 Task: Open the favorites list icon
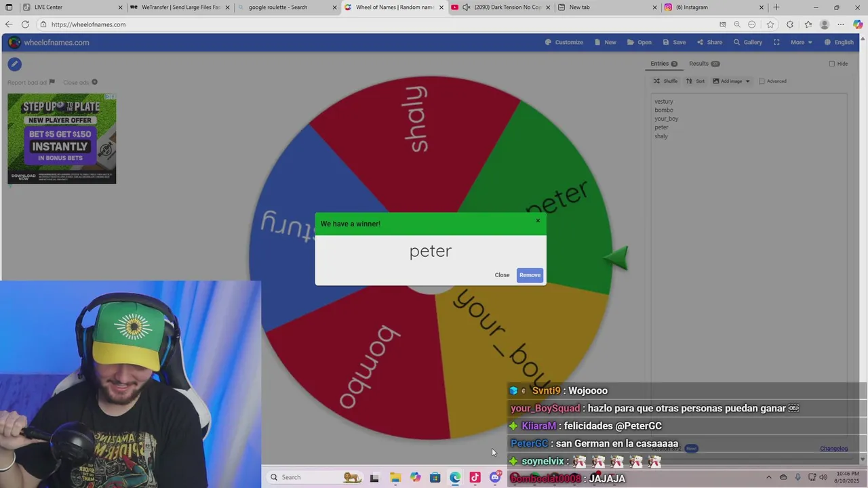point(808,24)
